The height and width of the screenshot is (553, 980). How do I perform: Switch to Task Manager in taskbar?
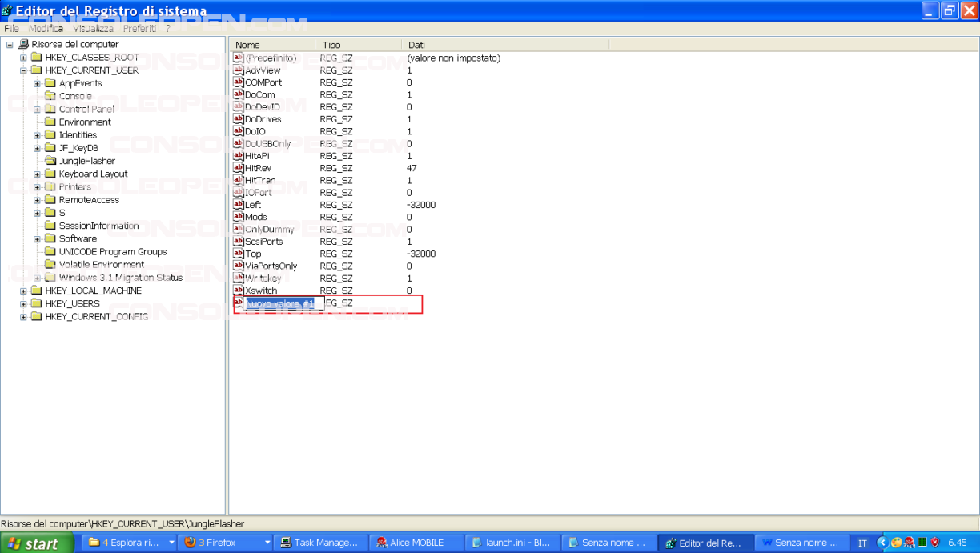319,543
